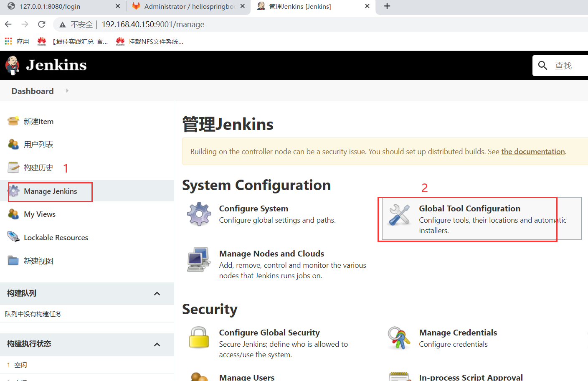Click the 构建执行状态 heading link
Viewport: 588px width, 381px height.
[29, 343]
